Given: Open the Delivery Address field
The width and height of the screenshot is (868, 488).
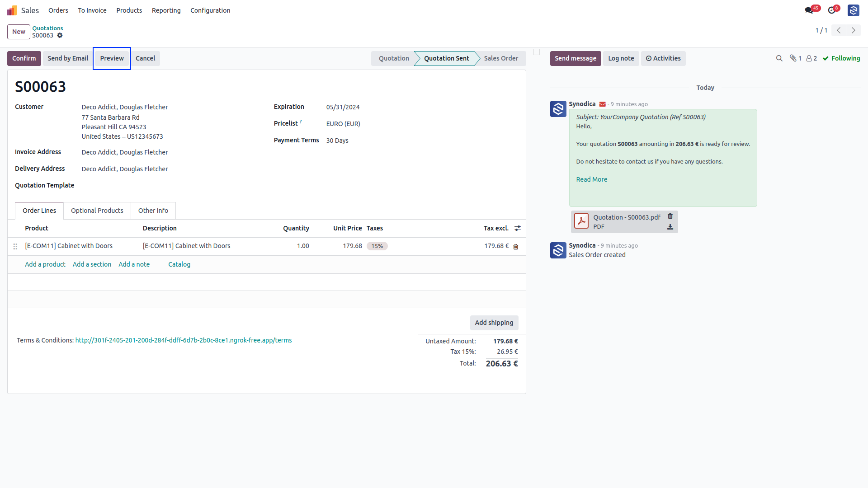Looking at the screenshot, I should pyautogui.click(x=125, y=169).
